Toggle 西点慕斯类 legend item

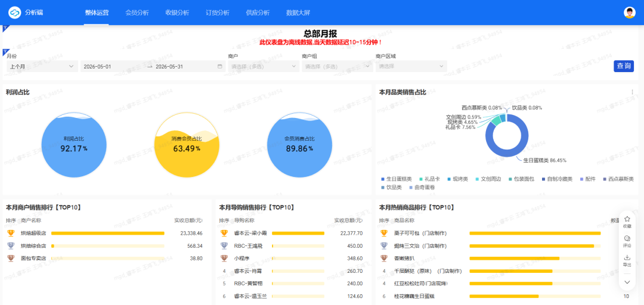(618, 179)
